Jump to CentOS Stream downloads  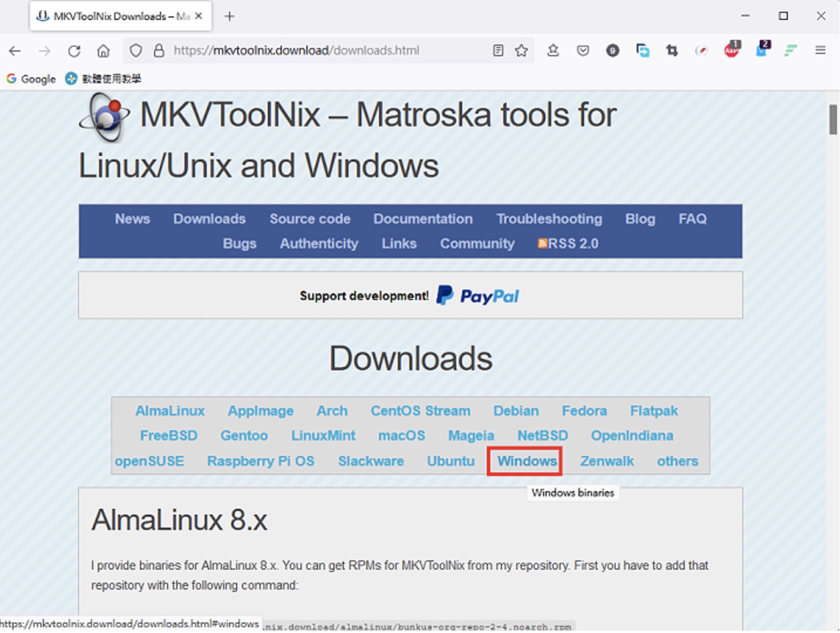point(421,411)
